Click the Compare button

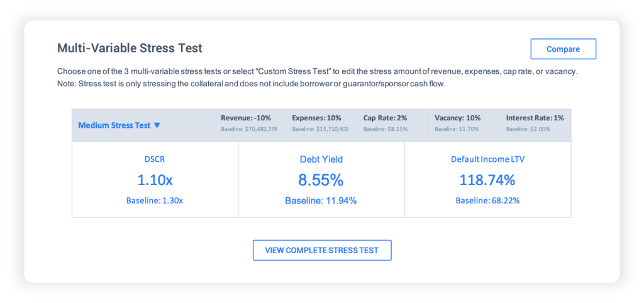[x=563, y=49]
